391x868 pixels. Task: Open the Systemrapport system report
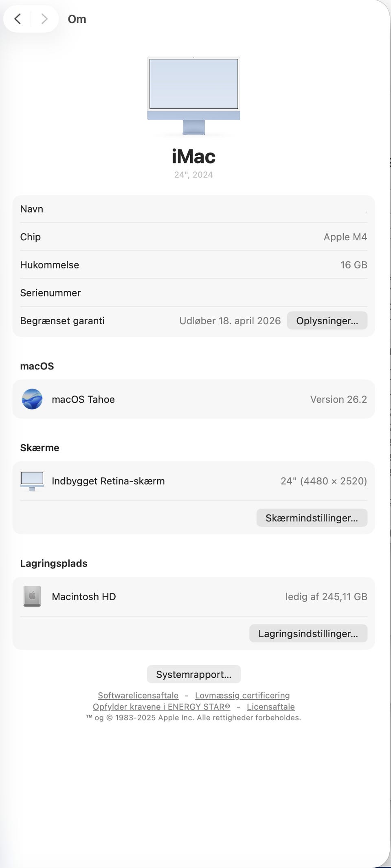193,674
